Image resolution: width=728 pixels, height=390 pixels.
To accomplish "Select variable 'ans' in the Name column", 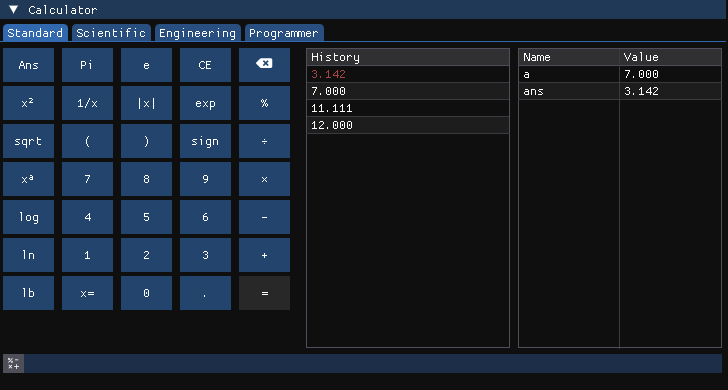I will [x=569, y=91].
